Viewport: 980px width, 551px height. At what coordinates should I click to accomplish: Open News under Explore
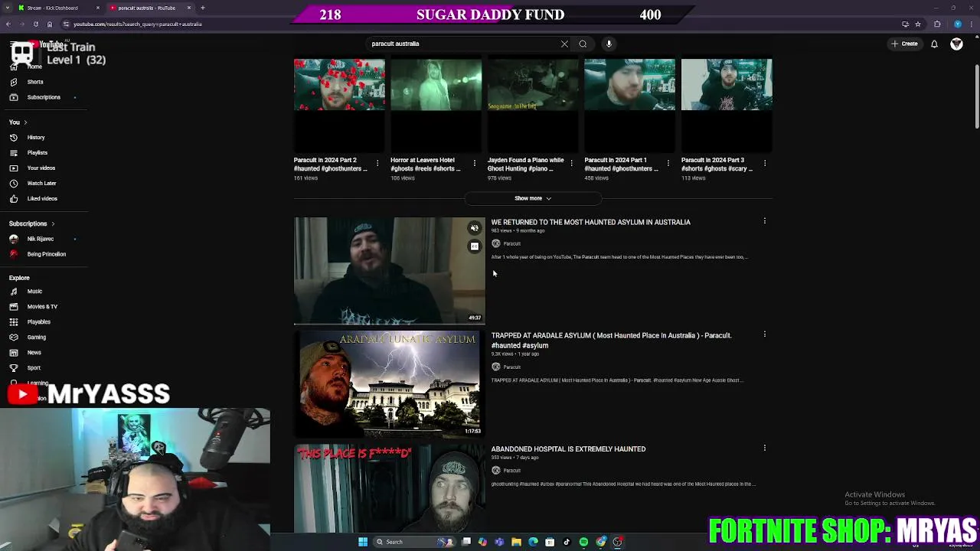34,353
